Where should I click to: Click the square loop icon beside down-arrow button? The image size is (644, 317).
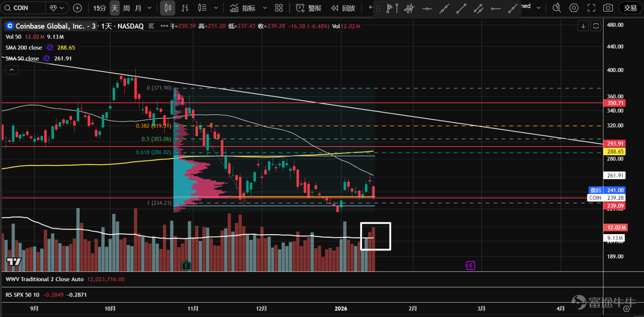tap(596, 26)
